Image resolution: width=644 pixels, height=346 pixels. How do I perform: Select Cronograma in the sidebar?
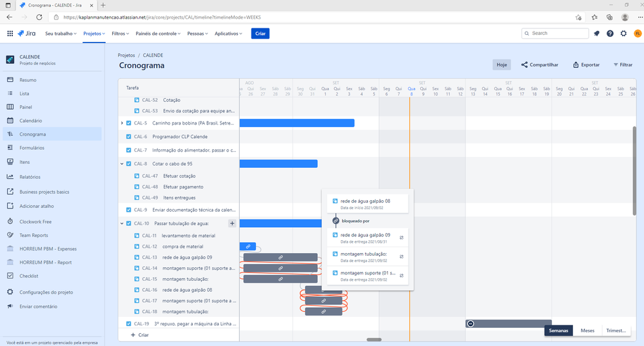coord(52,134)
